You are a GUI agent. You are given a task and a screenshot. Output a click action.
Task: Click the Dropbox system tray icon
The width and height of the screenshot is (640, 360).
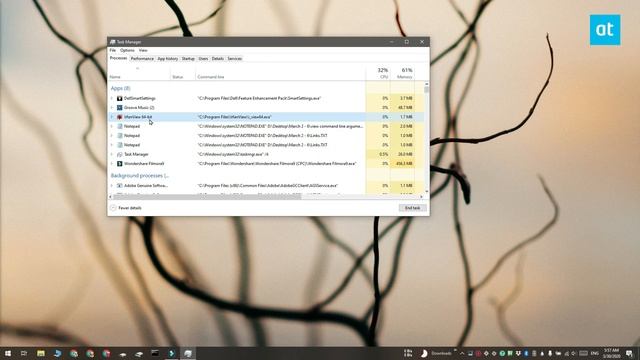coord(518,353)
